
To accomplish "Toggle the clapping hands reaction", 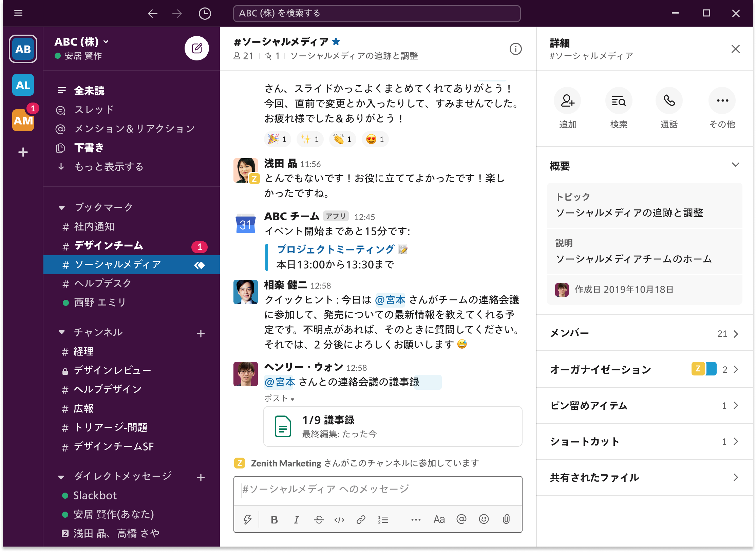I will tap(342, 139).
